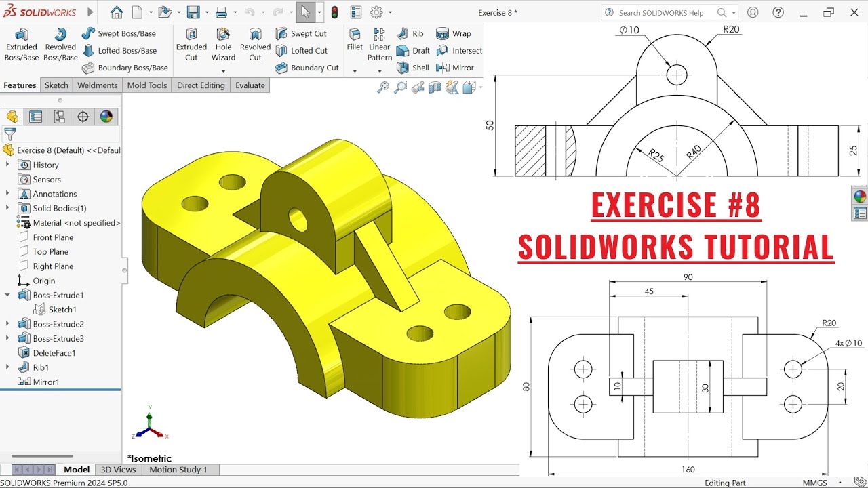
Task: Select the Swept Cut tool
Action: tap(301, 33)
